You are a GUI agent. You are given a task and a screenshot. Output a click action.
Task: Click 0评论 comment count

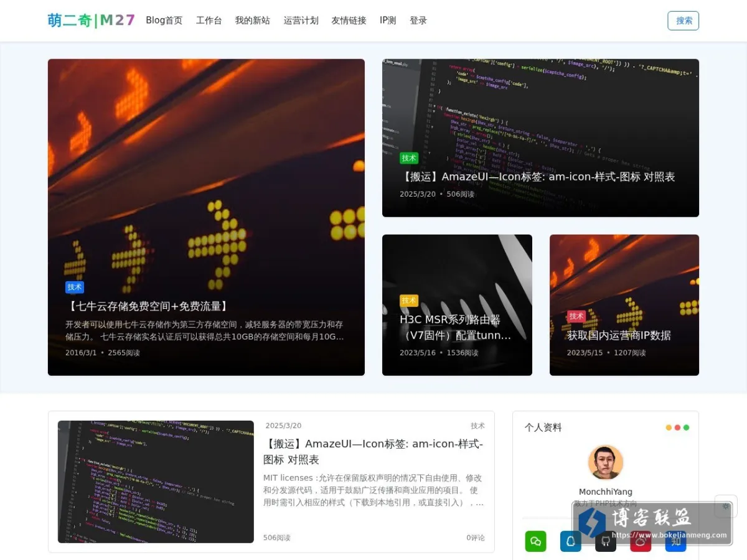click(476, 538)
